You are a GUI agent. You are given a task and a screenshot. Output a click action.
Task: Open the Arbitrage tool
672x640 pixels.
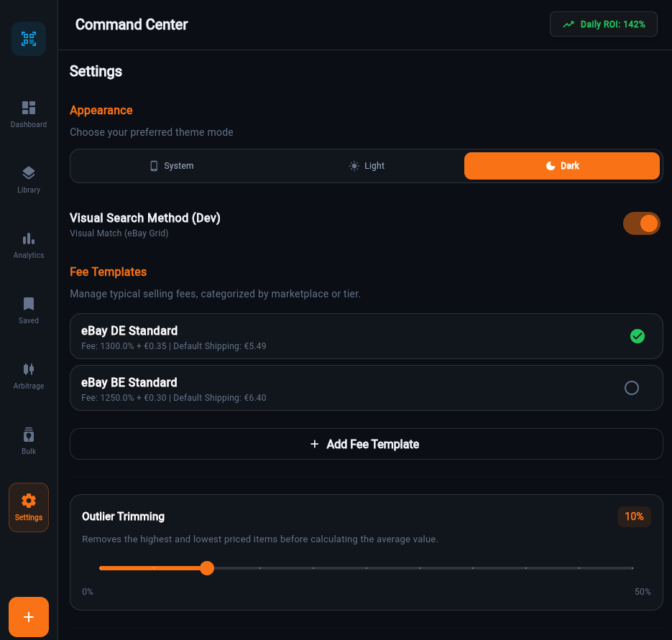click(29, 375)
